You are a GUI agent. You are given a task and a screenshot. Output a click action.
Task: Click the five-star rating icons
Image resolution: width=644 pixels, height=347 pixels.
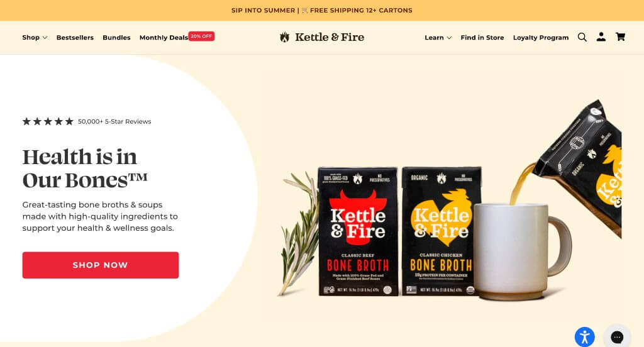tap(48, 121)
